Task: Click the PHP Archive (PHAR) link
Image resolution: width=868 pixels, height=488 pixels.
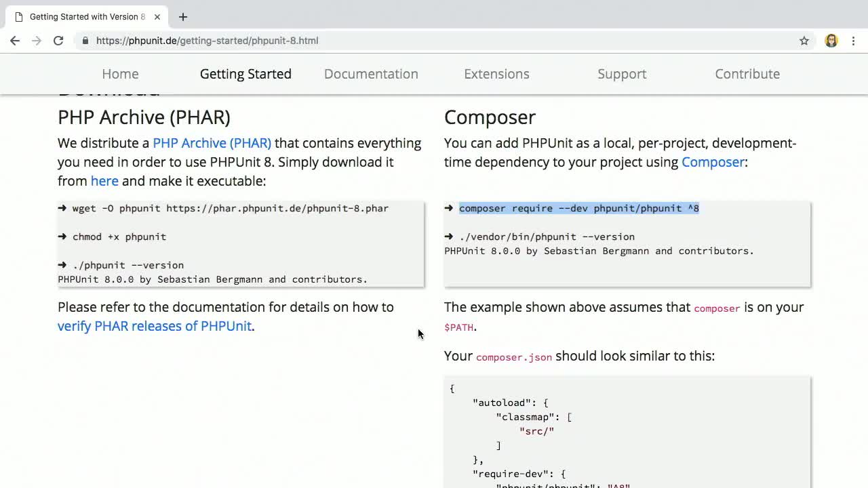Action: click(212, 143)
